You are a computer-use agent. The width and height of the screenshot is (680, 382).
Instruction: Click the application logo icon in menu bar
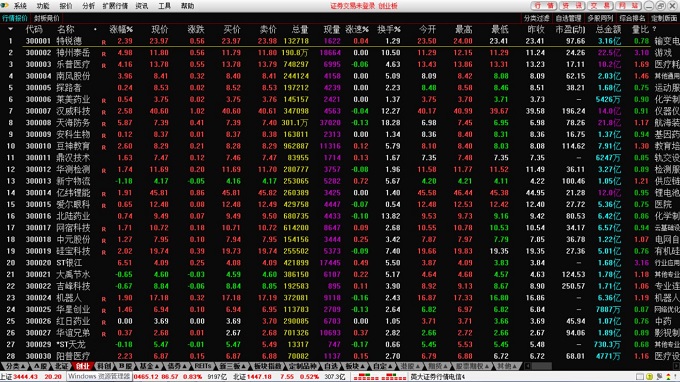click(x=5, y=6)
